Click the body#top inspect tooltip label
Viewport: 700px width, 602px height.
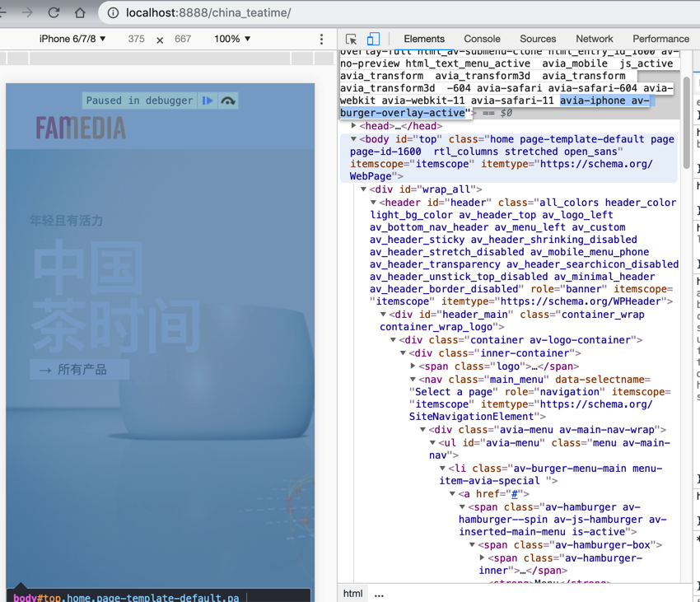point(126,597)
